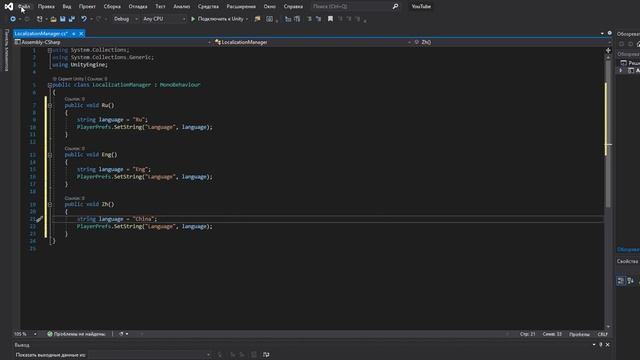Click the search magnifier icon
640x360 pixels.
pos(395,7)
